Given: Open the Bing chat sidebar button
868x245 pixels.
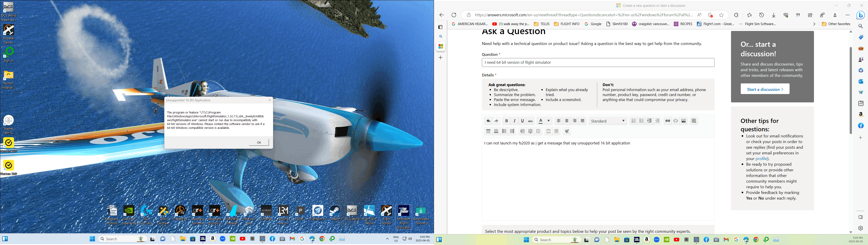Looking at the screenshot, I should click(x=861, y=15).
